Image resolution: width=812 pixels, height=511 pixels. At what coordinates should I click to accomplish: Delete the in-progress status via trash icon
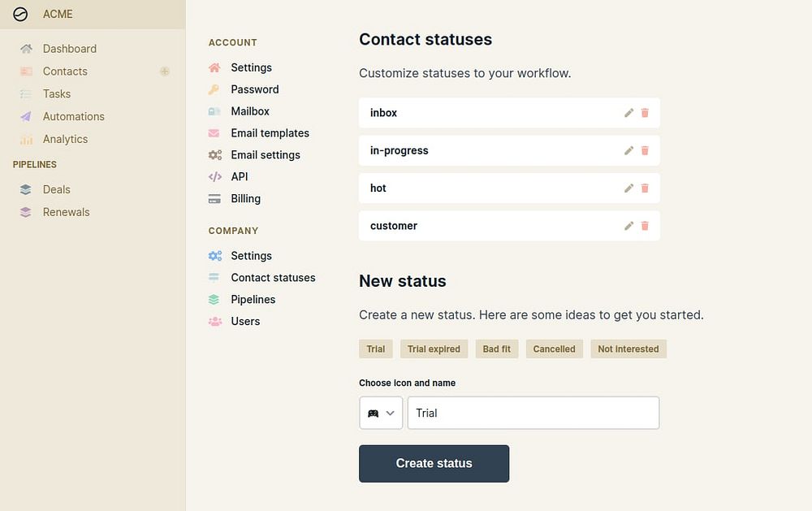point(645,150)
